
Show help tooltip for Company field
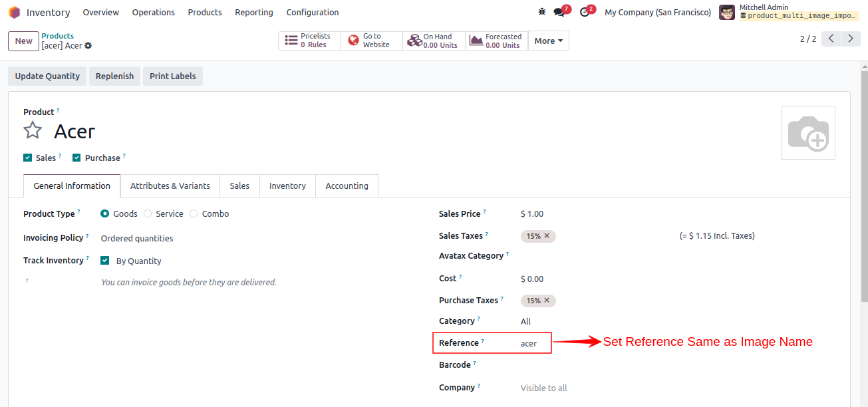pyautogui.click(x=479, y=386)
